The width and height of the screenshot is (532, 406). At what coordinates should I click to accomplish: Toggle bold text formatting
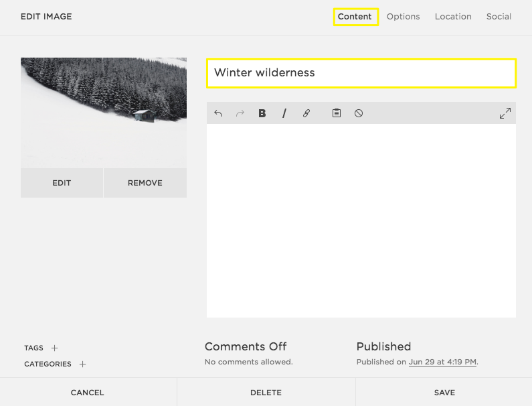tap(262, 113)
